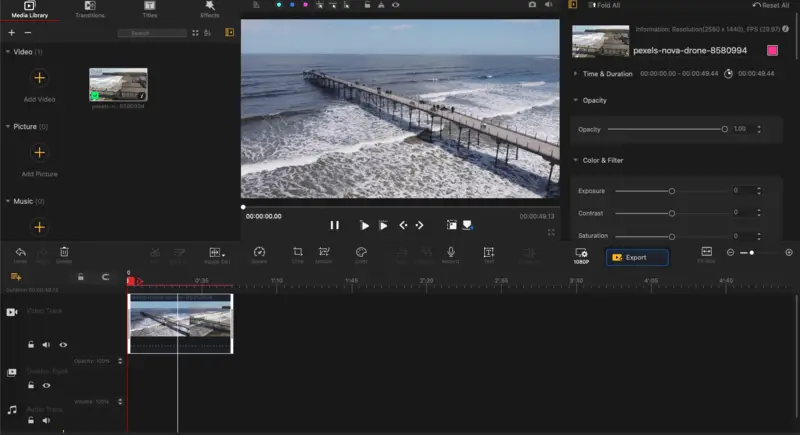Remove item with minus in Media Library
This screenshot has height=435, width=800.
pyautogui.click(x=28, y=33)
